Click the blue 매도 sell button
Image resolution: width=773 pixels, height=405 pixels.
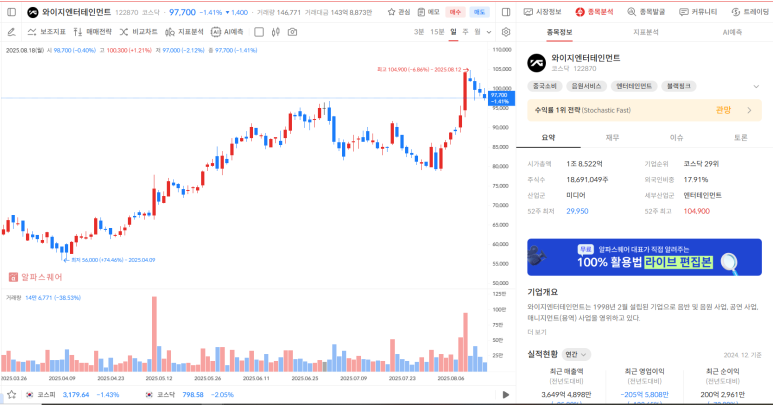click(479, 12)
